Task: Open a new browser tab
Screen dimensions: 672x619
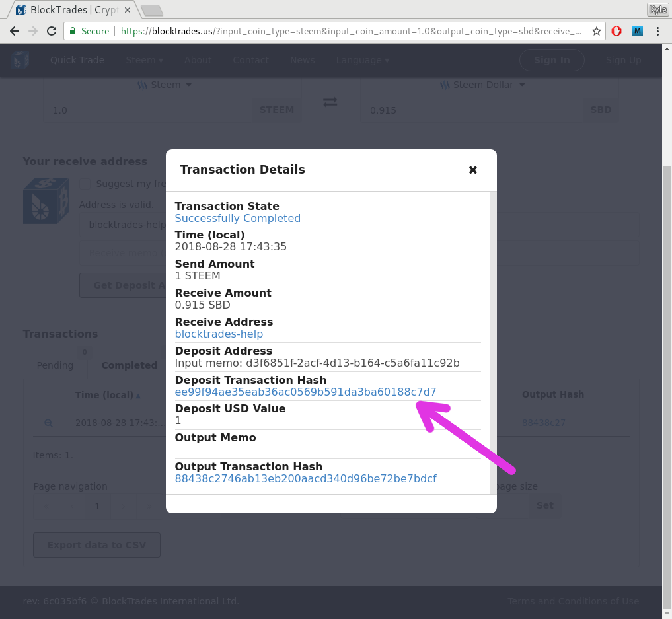Action: [152, 10]
